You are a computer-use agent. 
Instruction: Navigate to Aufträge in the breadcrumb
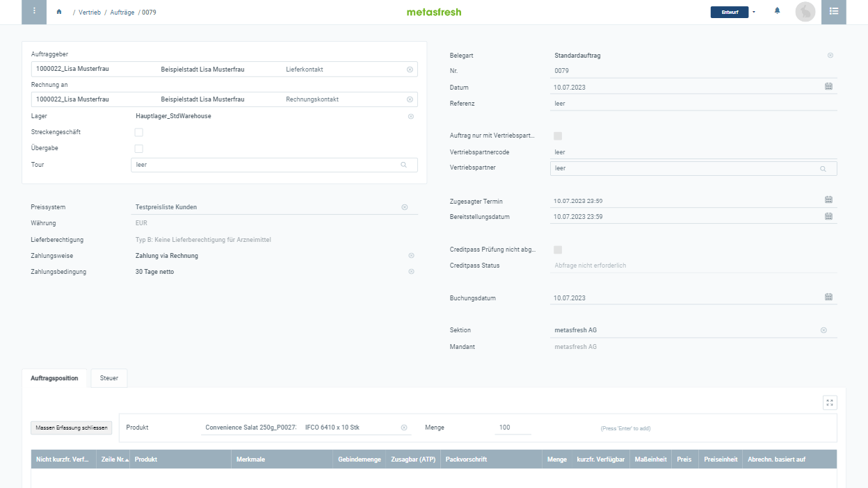pyautogui.click(x=122, y=13)
